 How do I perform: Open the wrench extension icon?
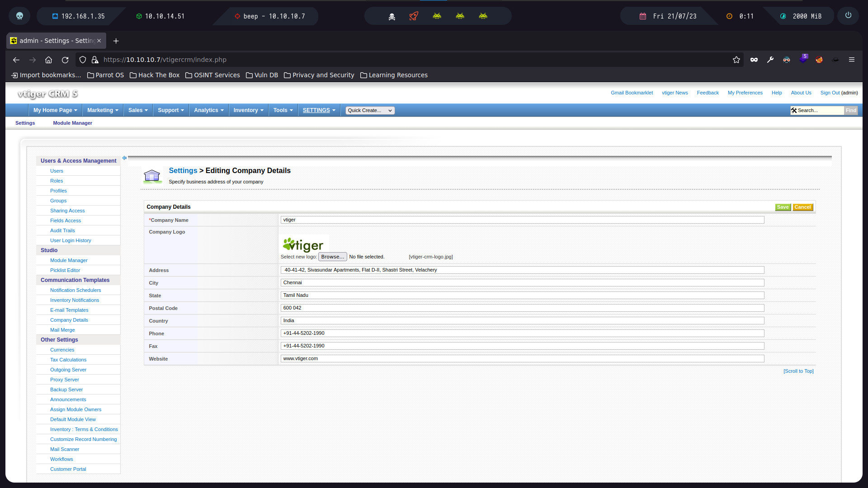[x=770, y=60]
